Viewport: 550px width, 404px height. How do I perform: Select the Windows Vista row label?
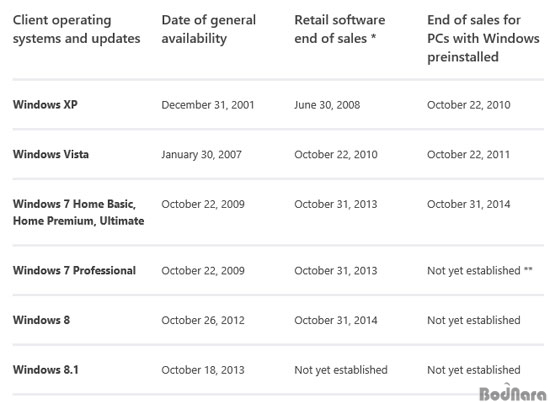51,154
